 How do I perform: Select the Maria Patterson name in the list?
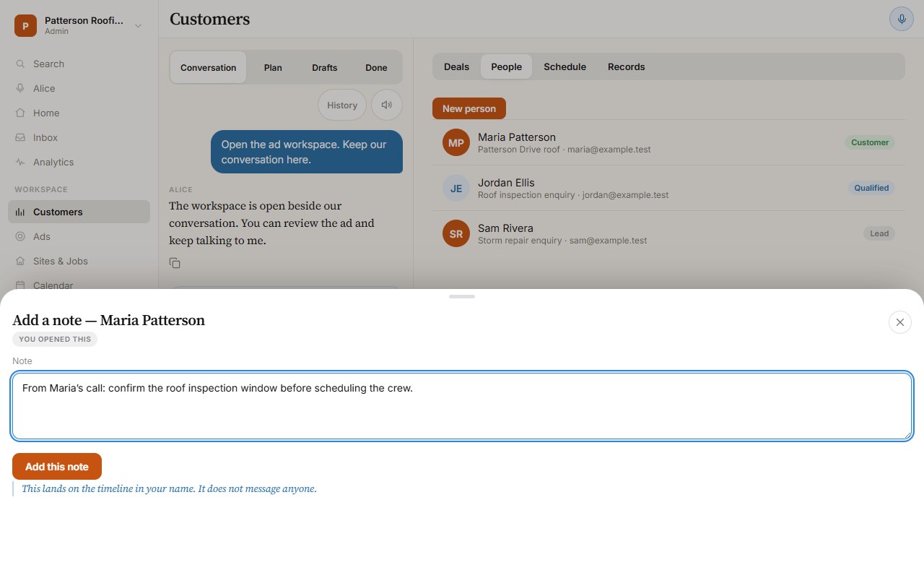(x=517, y=137)
